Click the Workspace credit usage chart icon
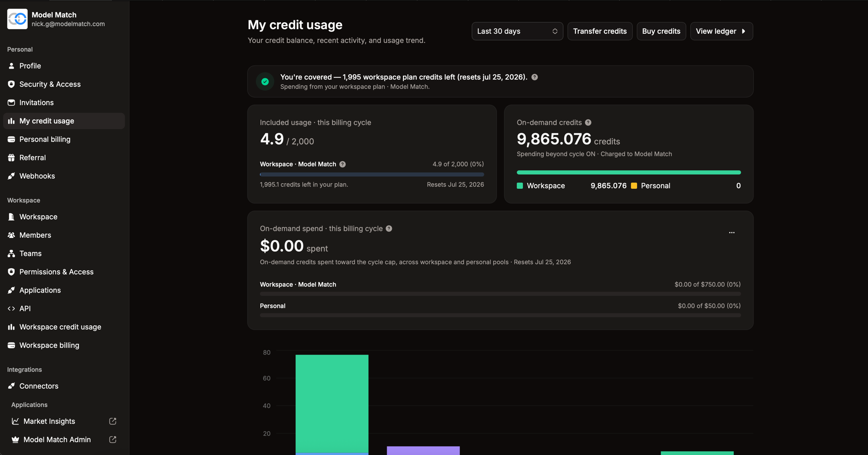Screen dimensions: 868x455 point(11,327)
